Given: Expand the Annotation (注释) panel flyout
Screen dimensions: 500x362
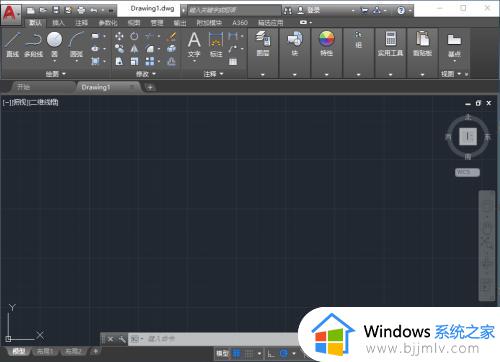Looking at the screenshot, I should (213, 74).
